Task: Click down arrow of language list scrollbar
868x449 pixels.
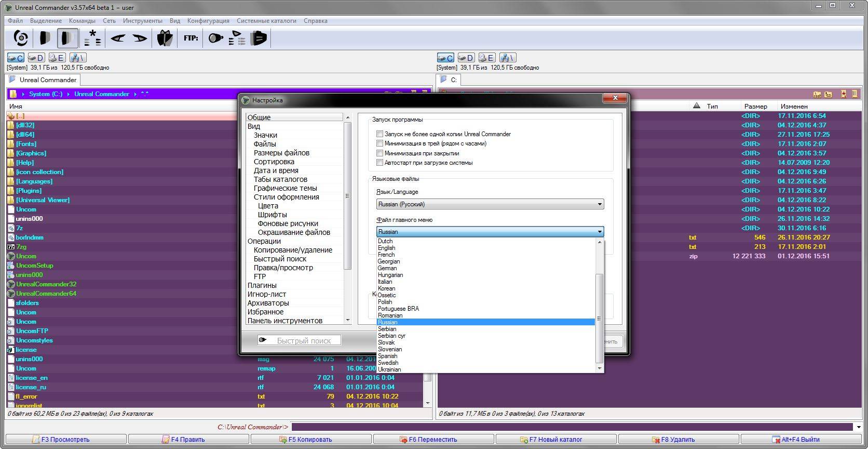Action: click(600, 368)
